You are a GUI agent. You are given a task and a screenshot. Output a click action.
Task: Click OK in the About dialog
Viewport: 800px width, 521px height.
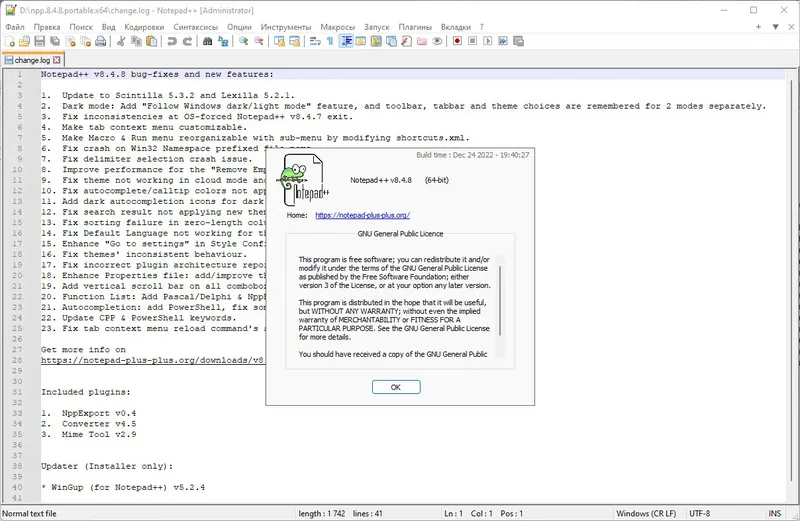tap(396, 387)
